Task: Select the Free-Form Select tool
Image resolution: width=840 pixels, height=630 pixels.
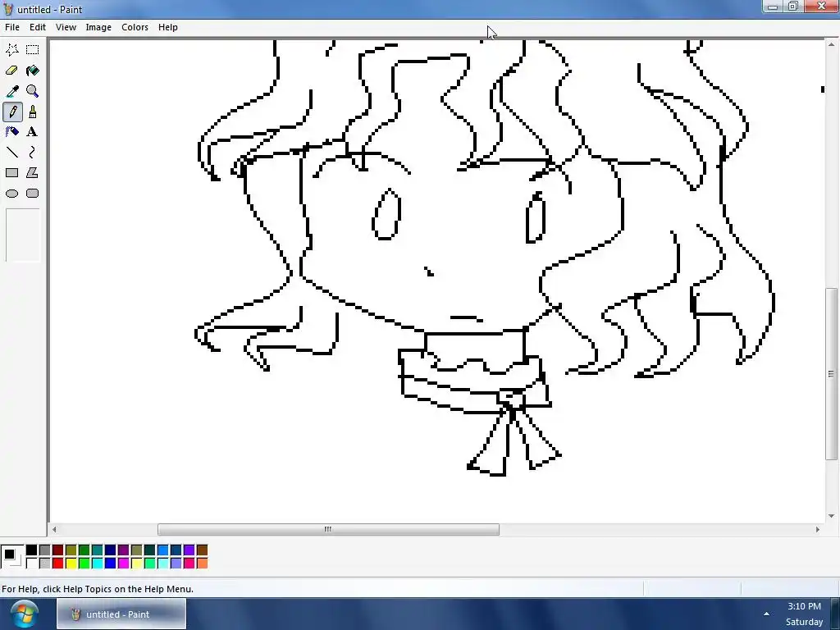Action: pos(11,50)
